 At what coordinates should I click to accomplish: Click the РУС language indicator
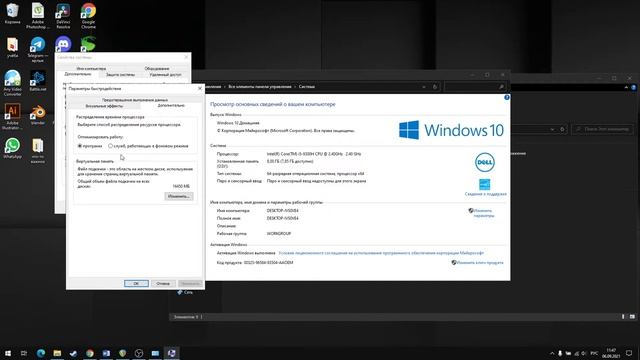coord(594,353)
